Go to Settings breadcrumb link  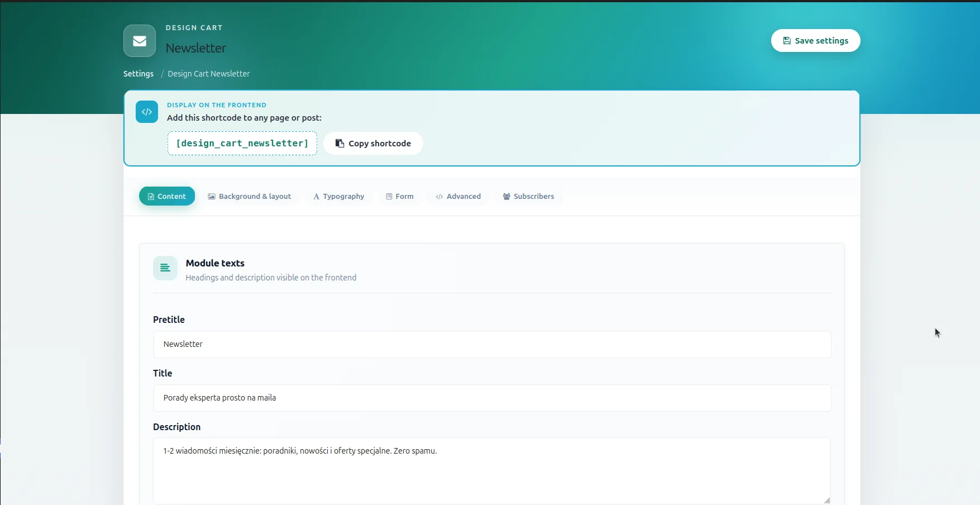(138, 74)
